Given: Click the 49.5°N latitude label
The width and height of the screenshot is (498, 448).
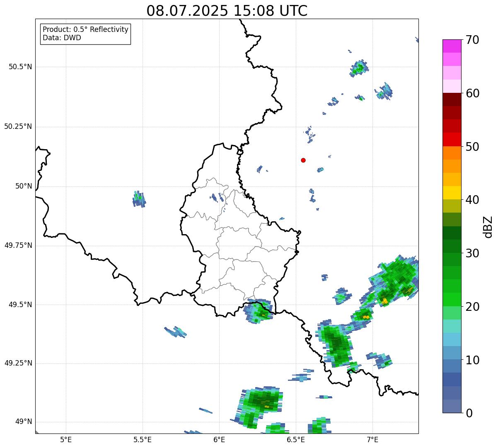Looking at the screenshot, I should [x=20, y=305].
